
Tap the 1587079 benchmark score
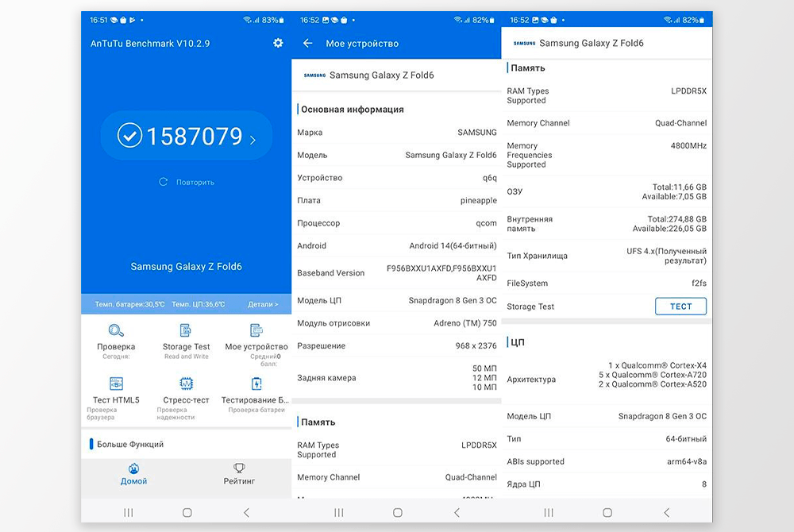(x=195, y=136)
